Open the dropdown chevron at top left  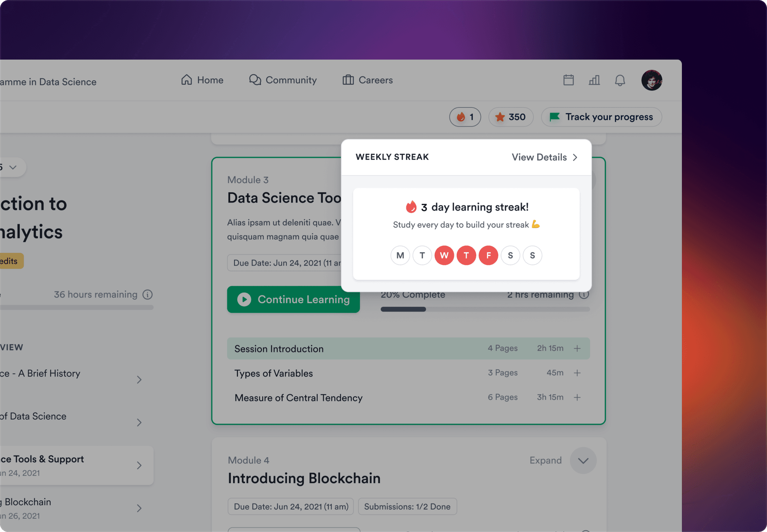point(13,167)
